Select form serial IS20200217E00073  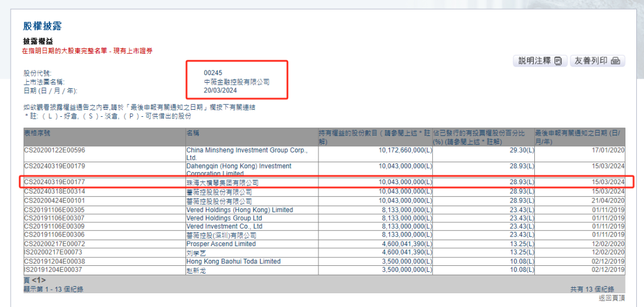click(x=54, y=253)
